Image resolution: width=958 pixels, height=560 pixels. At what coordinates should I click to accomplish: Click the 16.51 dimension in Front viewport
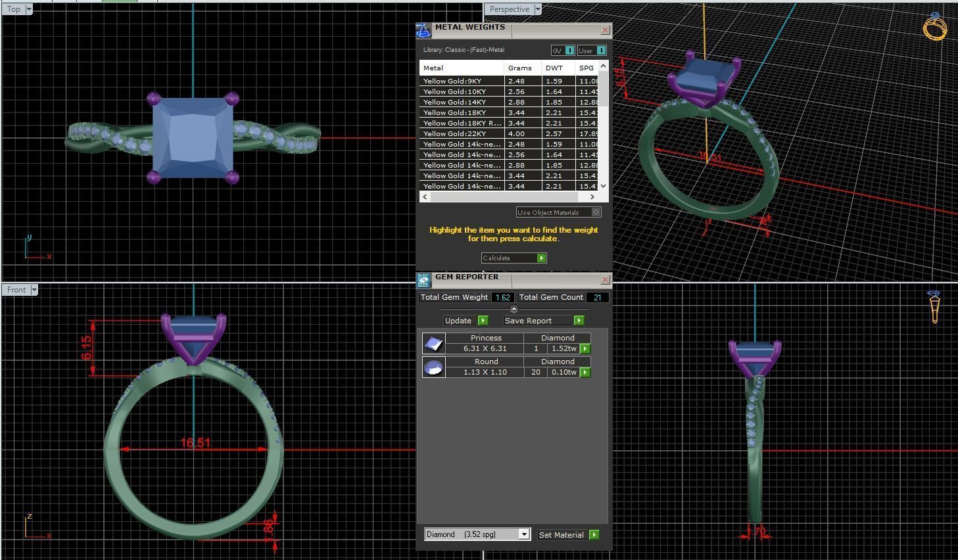pyautogui.click(x=195, y=443)
